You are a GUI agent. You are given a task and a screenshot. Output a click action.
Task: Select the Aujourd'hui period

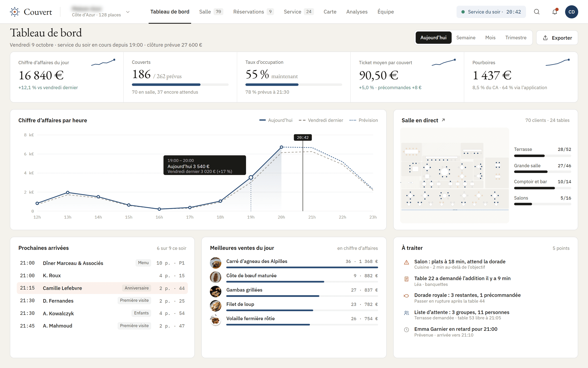pos(433,37)
